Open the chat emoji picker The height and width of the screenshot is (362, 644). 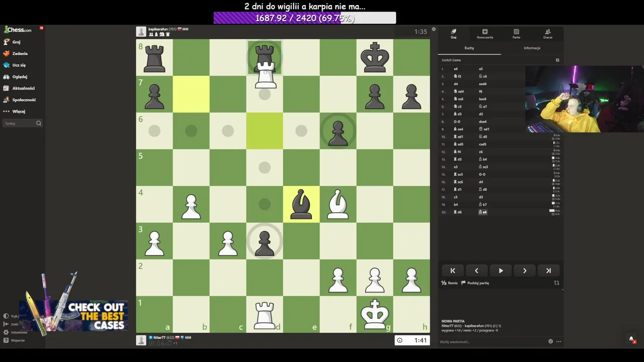click(550, 341)
